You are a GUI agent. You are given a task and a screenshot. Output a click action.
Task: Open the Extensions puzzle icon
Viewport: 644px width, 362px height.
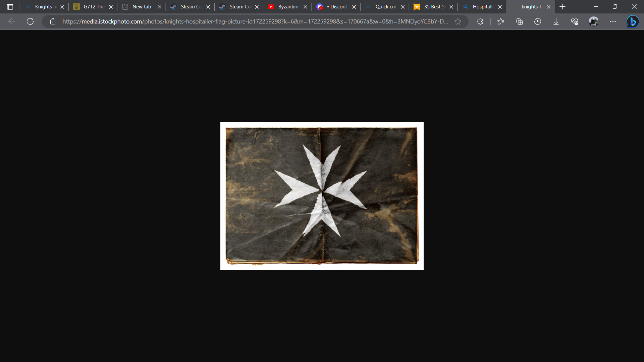(x=480, y=21)
